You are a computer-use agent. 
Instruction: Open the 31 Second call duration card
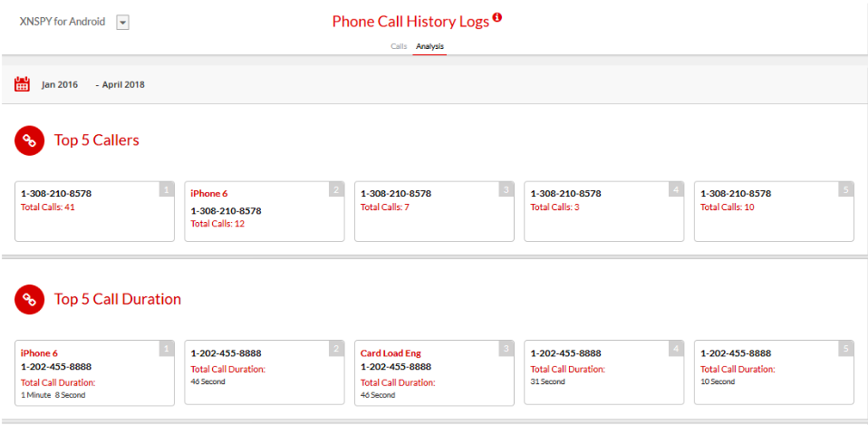point(603,372)
